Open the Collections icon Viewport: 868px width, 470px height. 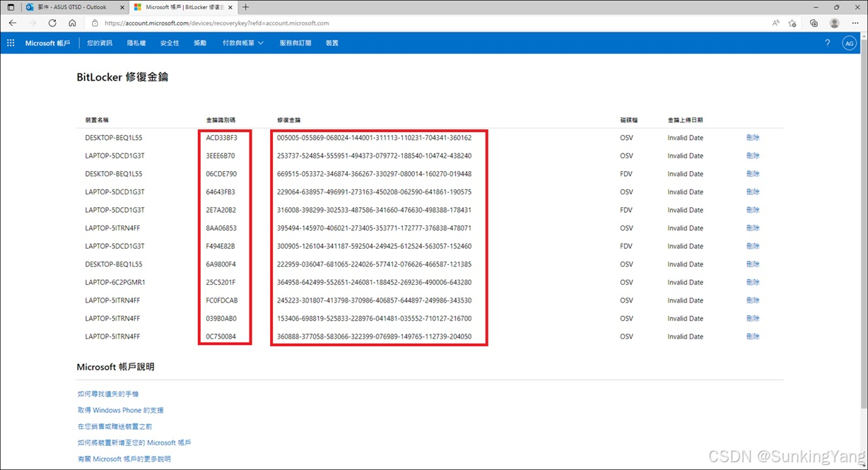coord(813,23)
